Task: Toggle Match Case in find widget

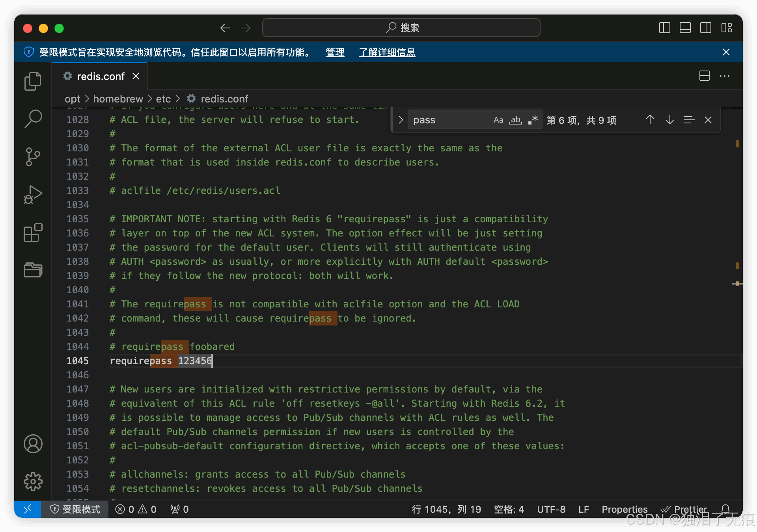Action: tap(498, 120)
